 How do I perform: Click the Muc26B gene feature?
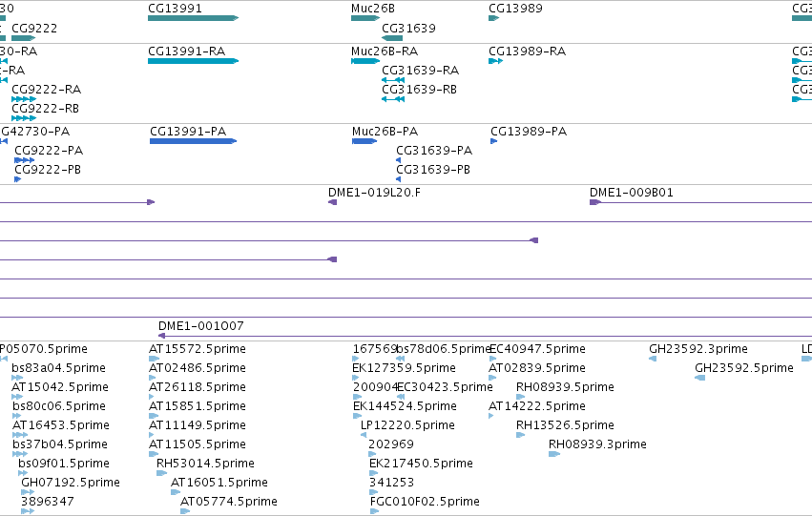point(365,18)
